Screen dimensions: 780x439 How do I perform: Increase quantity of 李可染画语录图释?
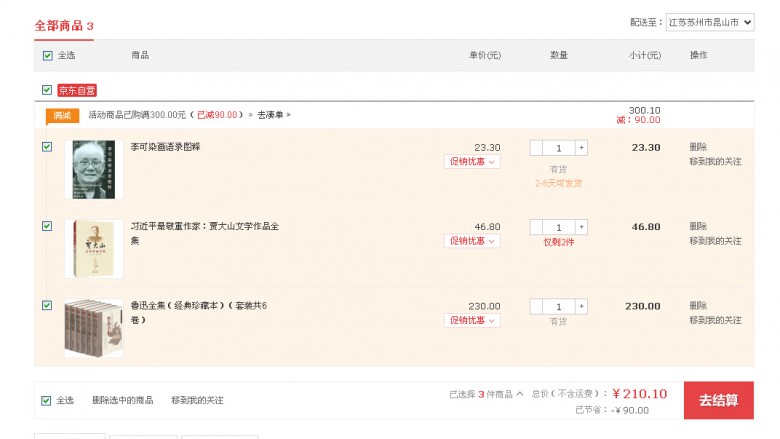click(581, 148)
